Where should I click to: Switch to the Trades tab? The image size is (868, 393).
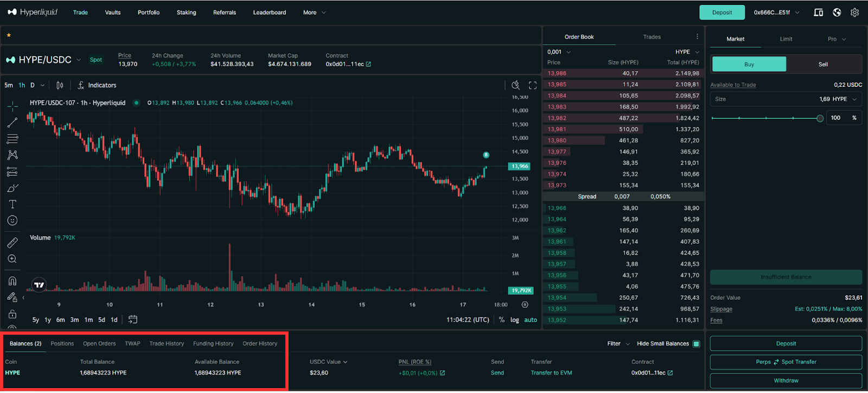coord(652,37)
